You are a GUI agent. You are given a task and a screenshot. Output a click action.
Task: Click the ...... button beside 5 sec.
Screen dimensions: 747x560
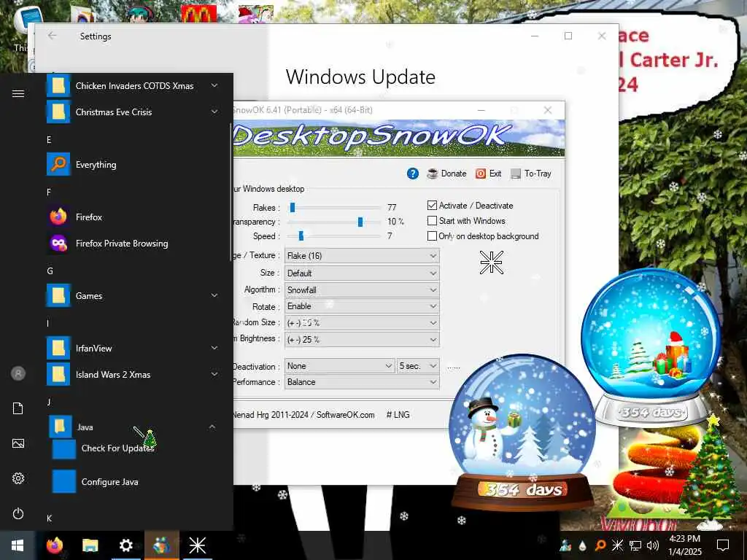pyautogui.click(x=454, y=367)
